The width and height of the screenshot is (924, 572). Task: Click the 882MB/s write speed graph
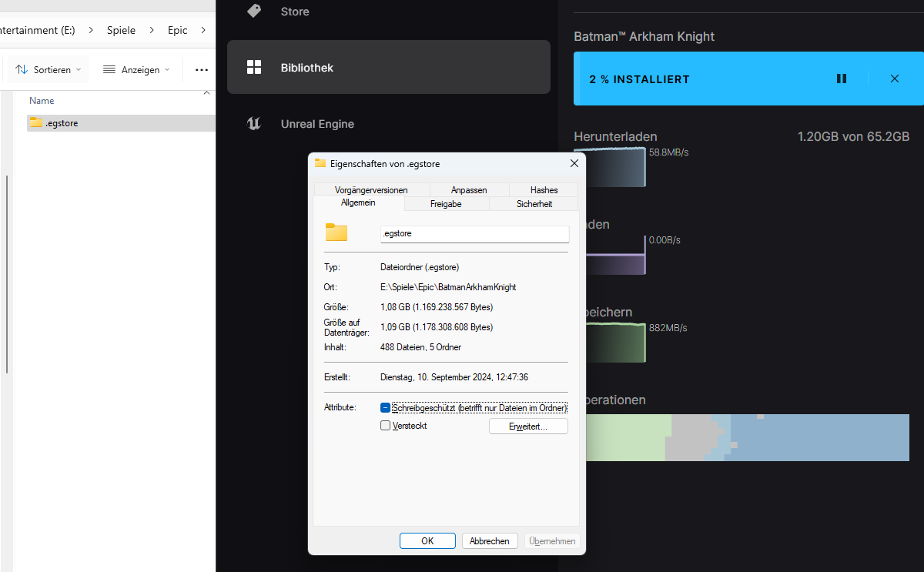coord(615,343)
